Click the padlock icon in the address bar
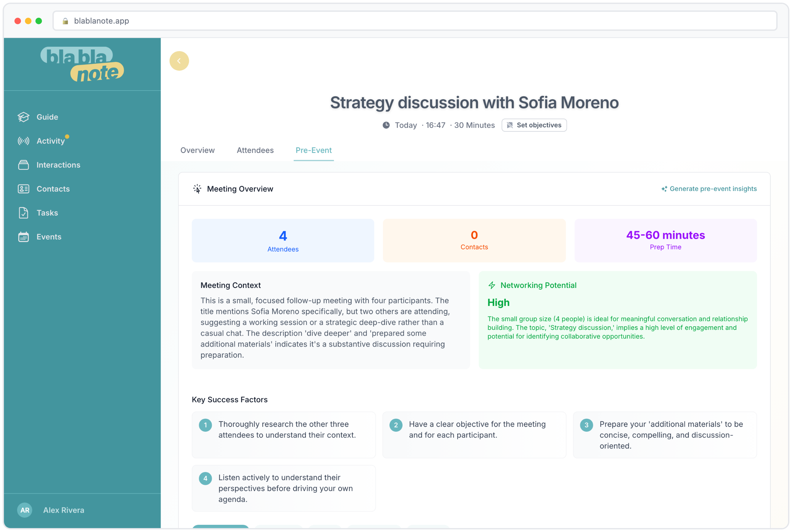This screenshot has height=532, width=792. point(66,21)
